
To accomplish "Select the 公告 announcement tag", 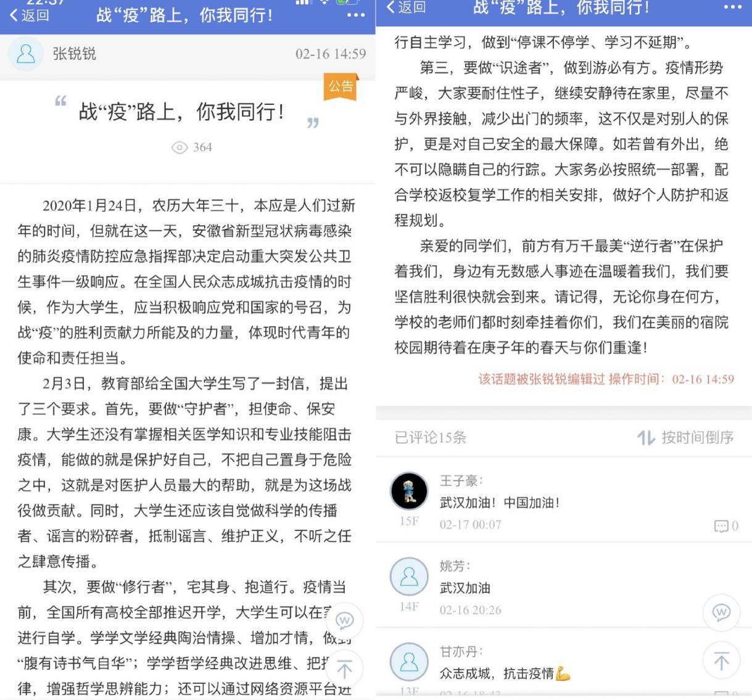I will point(341,87).
